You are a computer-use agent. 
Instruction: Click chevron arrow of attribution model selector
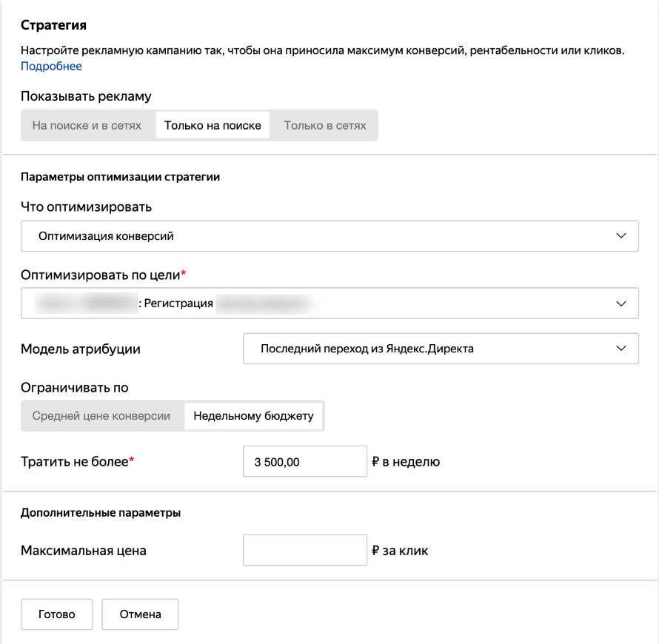coord(620,349)
